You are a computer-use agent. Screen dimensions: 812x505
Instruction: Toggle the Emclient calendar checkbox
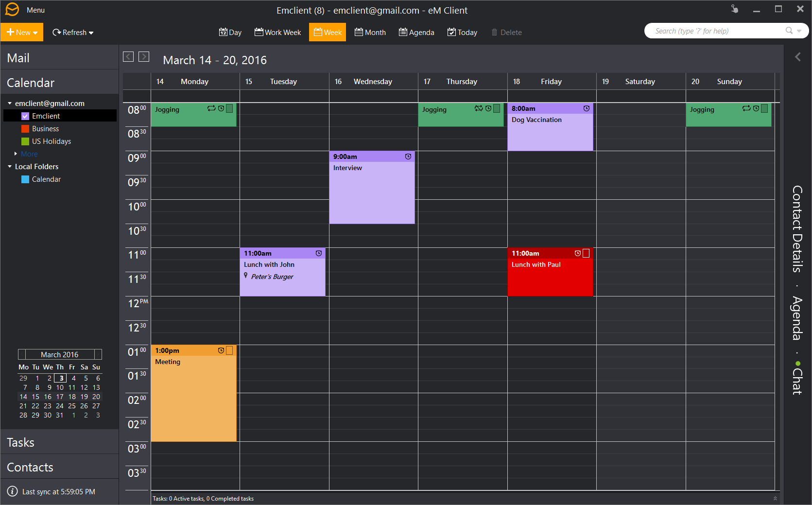pyautogui.click(x=25, y=116)
